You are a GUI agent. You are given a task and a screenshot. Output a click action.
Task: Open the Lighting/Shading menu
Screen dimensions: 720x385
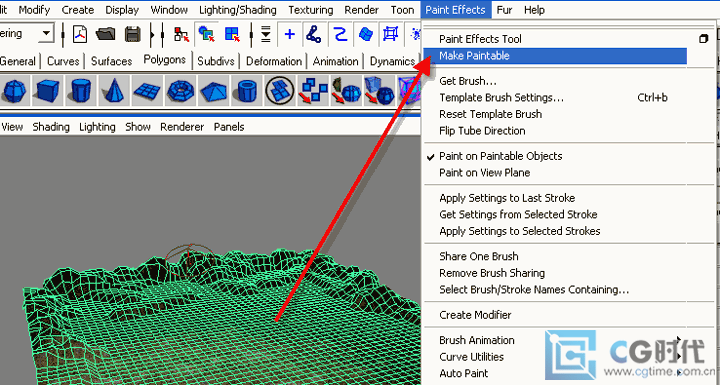pos(238,10)
